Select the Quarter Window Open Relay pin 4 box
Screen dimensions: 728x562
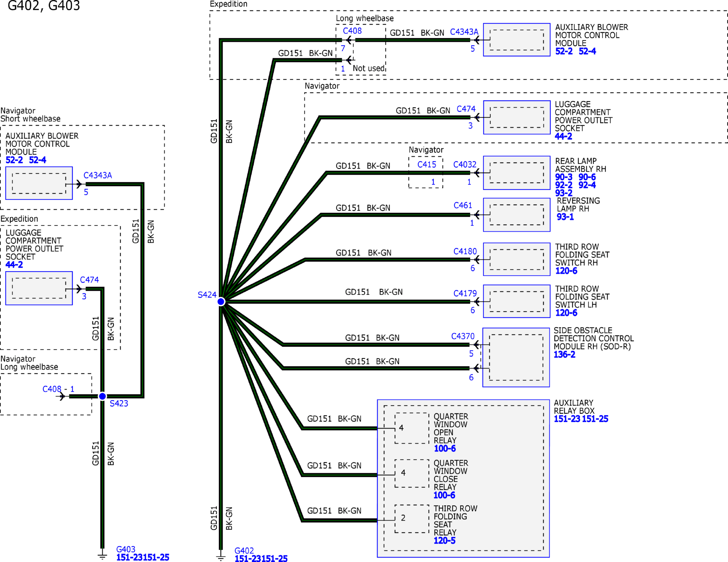[x=412, y=428]
